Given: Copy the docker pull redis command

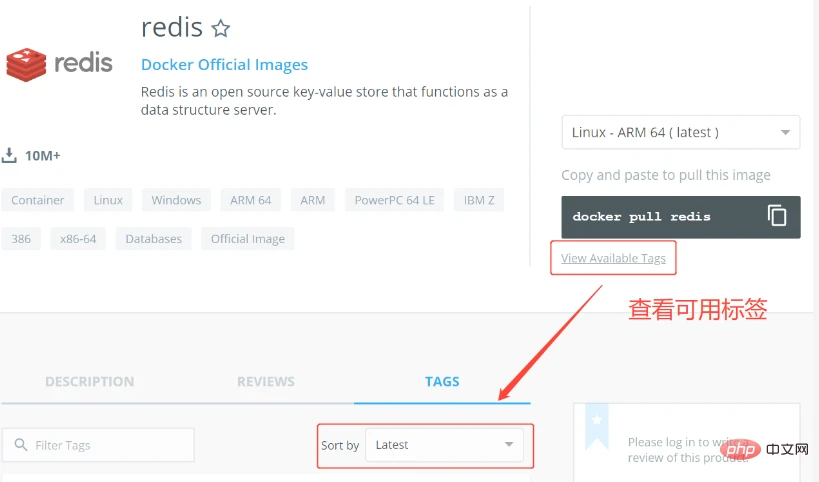Looking at the screenshot, I should pyautogui.click(x=777, y=215).
